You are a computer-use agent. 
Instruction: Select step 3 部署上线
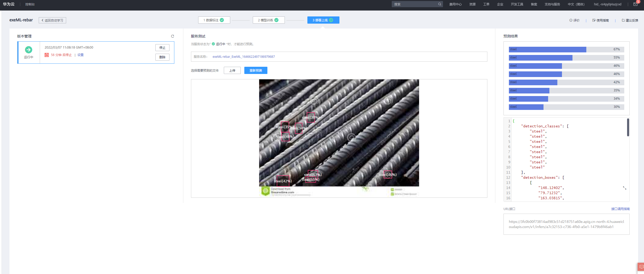(323, 20)
